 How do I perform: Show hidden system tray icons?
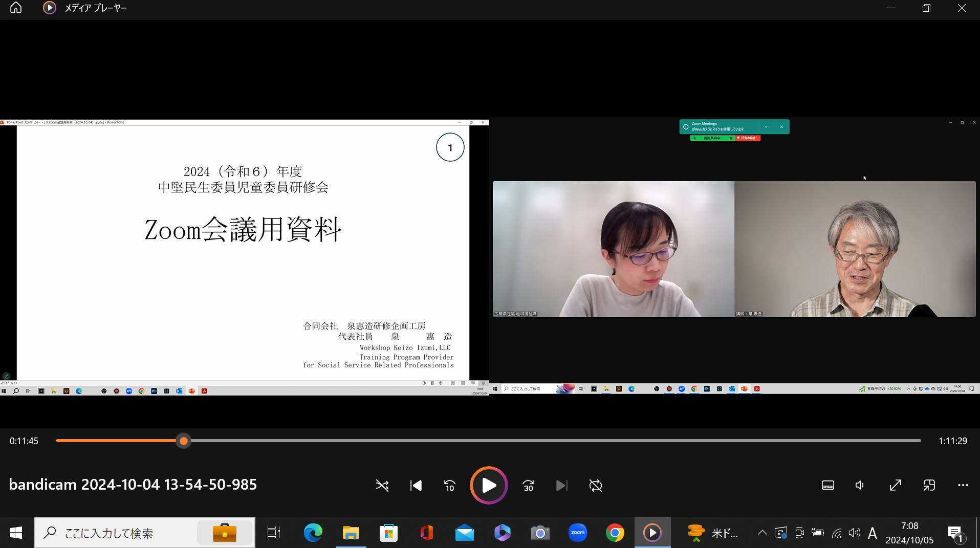[x=762, y=533]
